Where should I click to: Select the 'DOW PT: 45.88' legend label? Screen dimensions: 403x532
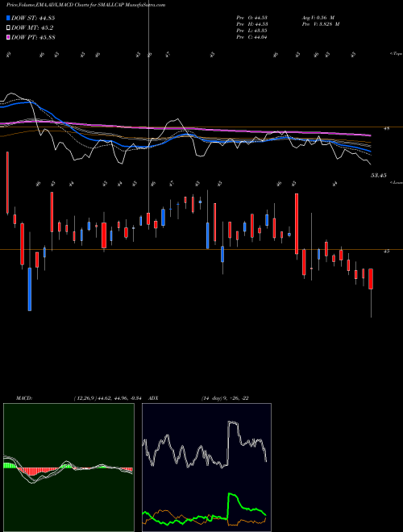click(33, 37)
